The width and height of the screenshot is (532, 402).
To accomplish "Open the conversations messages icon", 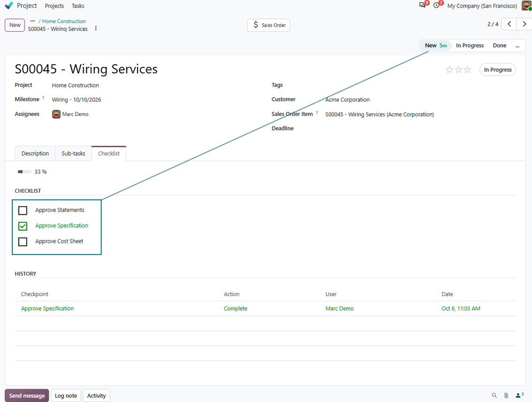I will (x=422, y=6).
